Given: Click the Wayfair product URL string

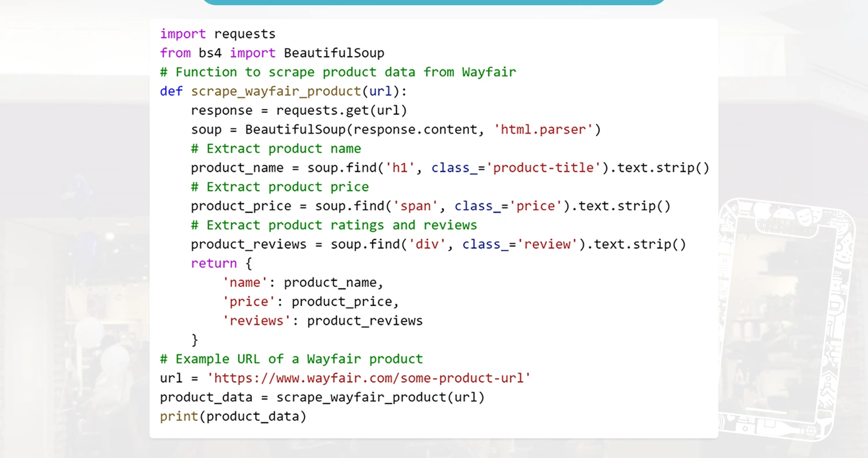Looking at the screenshot, I should [370, 378].
